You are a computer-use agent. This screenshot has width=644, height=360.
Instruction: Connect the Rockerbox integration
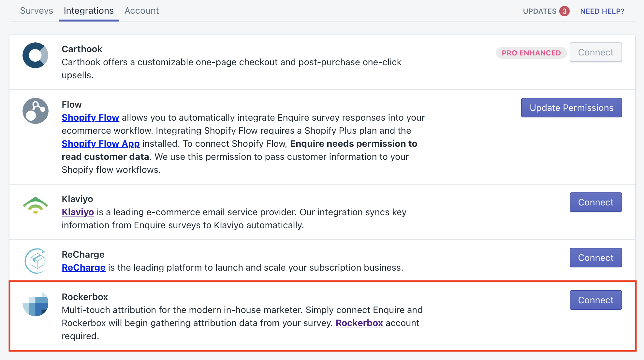(x=595, y=300)
